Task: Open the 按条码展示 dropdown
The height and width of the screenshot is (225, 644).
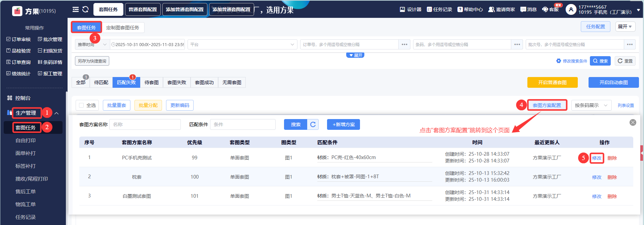Action: tap(591, 105)
